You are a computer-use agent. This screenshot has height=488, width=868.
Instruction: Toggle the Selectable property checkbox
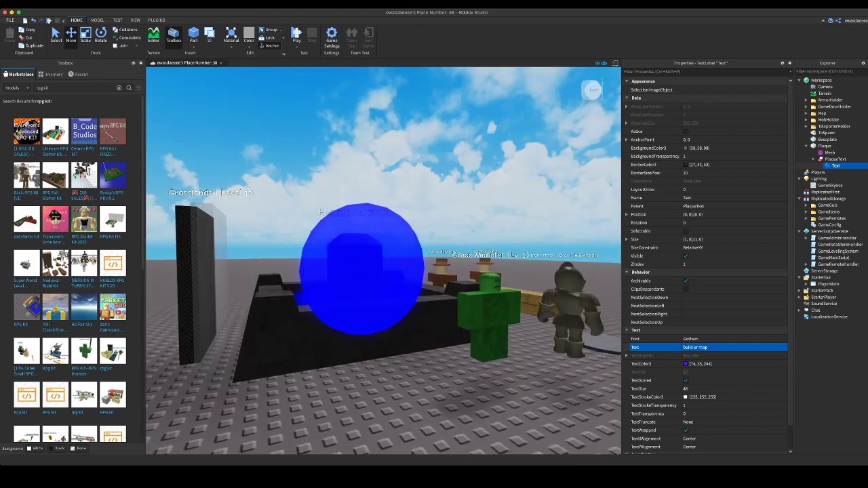click(686, 231)
